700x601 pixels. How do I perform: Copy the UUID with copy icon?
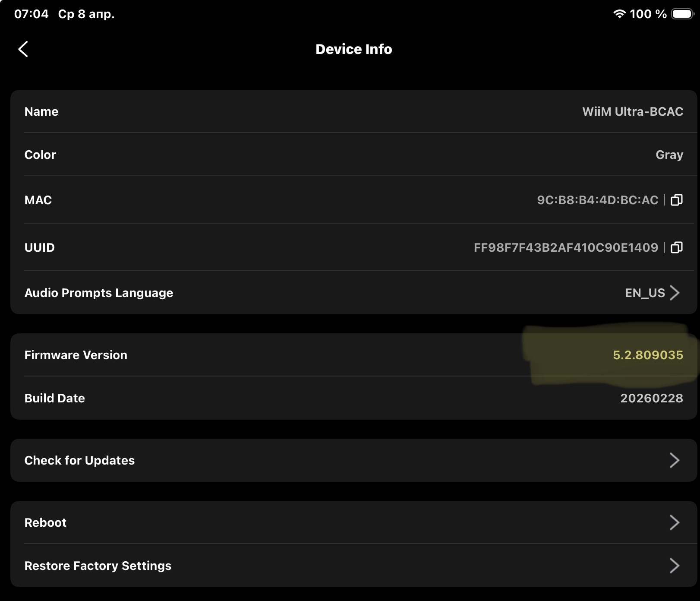click(676, 247)
